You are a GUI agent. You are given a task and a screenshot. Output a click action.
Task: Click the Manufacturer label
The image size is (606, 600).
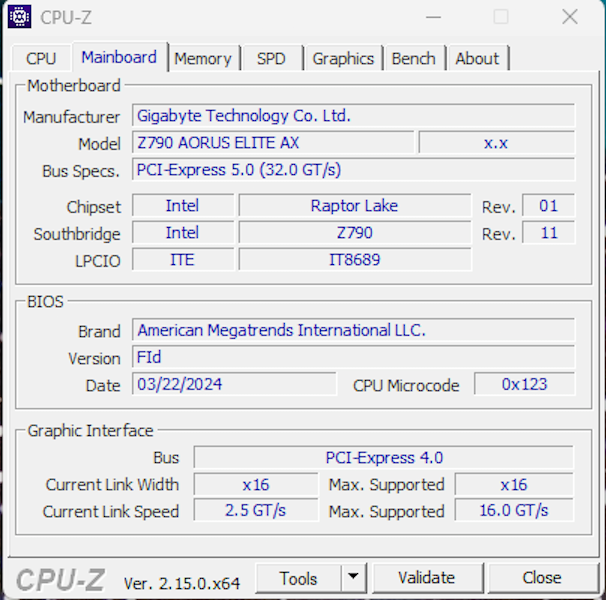(x=71, y=117)
